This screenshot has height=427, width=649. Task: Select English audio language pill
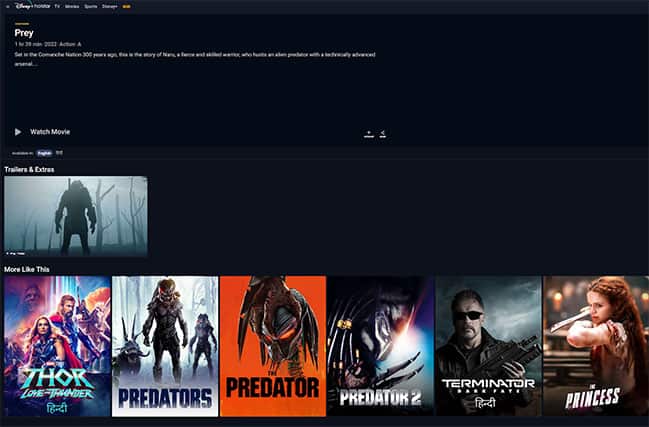(44, 153)
